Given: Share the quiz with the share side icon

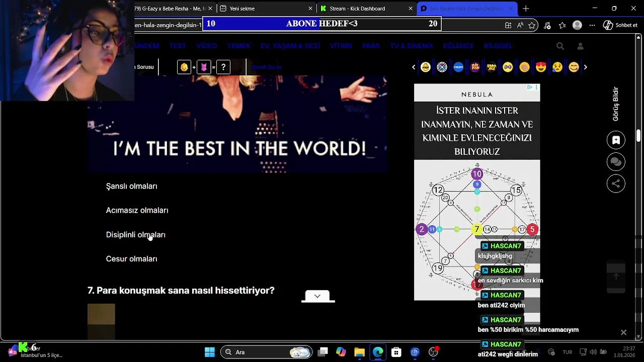Looking at the screenshot, I should [616, 184].
